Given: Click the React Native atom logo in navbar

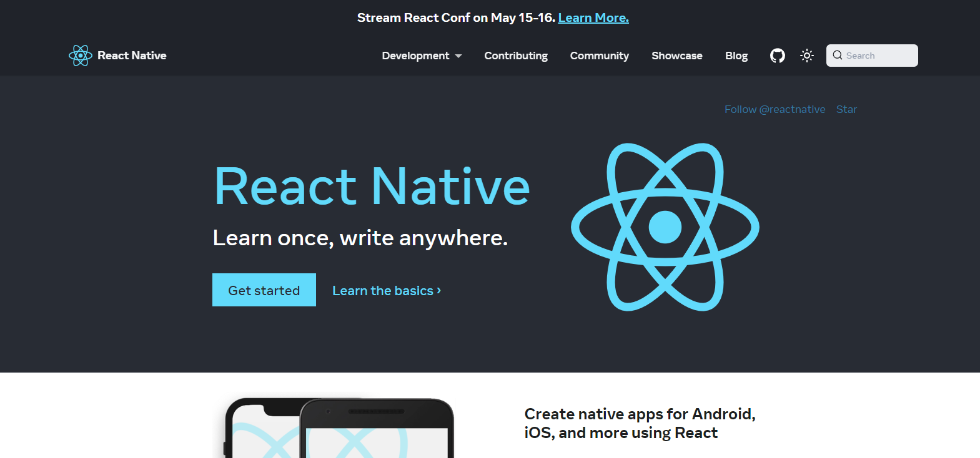Looking at the screenshot, I should point(80,56).
